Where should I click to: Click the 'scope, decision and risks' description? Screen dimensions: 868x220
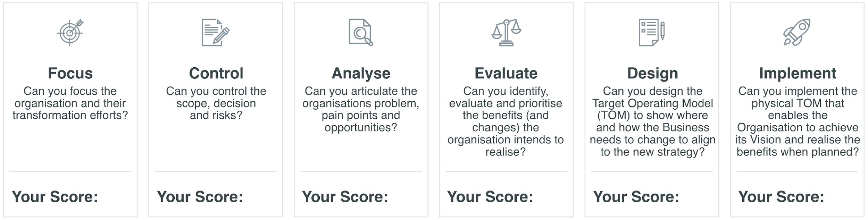[216, 103]
